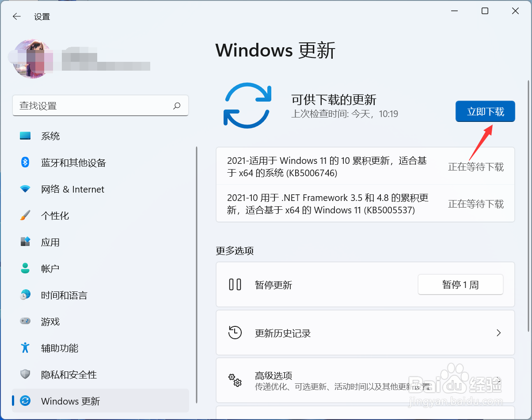Click the 上次检查时间 status text
The width and height of the screenshot is (532, 420).
(x=345, y=114)
